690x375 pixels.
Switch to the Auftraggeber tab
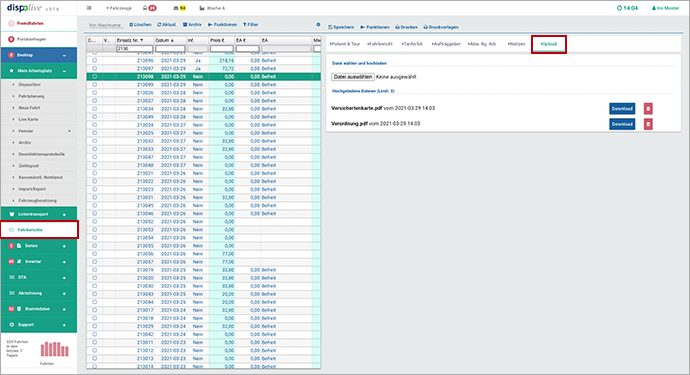click(446, 44)
